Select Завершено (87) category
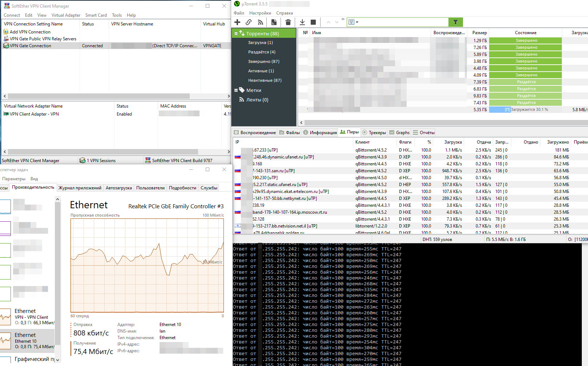This screenshot has height=366, width=588. point(264,61)
